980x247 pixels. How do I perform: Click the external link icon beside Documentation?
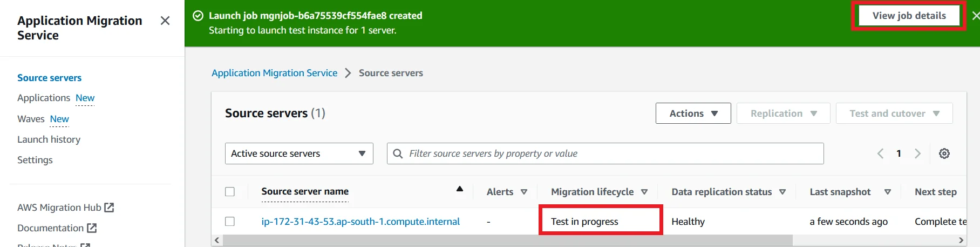click(x=92, y=228)
